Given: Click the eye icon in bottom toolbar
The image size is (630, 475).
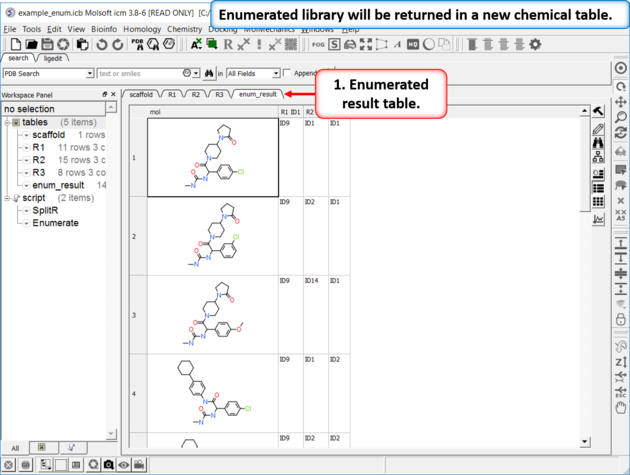Looking at the screenshot, I should 124,465.
